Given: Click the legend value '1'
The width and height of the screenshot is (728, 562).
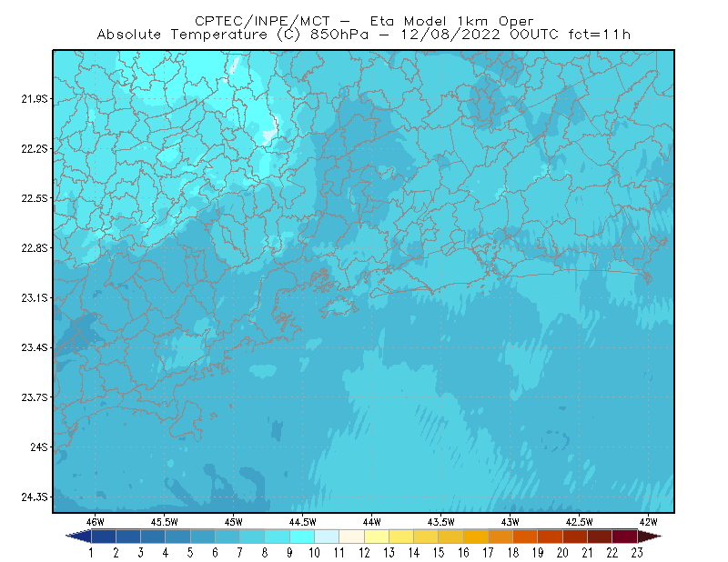Looking at the screenshot, I should click(91, 553).
